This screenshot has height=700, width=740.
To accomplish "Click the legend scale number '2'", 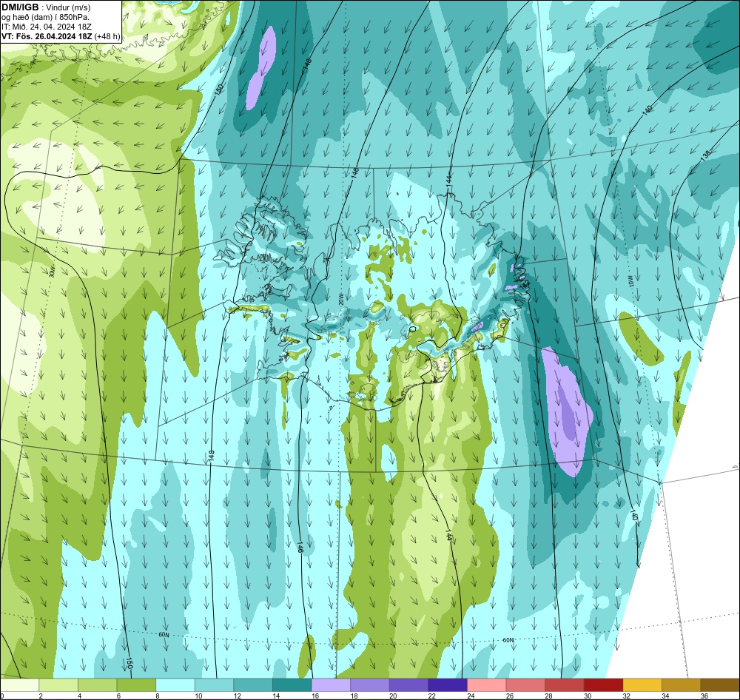I will click(41, 696).
